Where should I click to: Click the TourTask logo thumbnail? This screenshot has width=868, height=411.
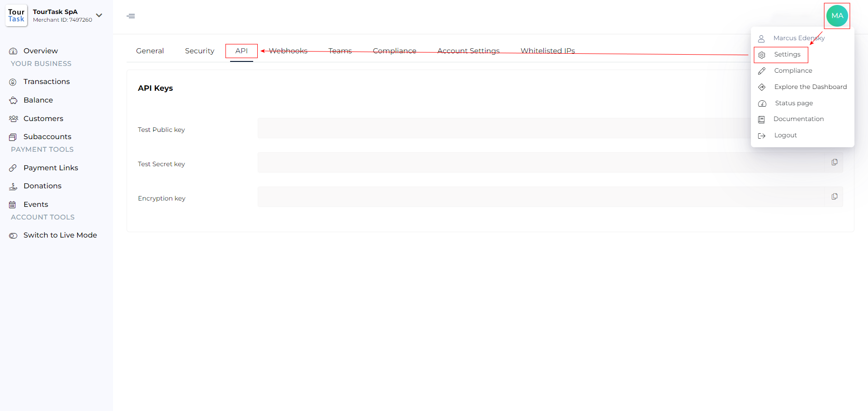(x=16, y=16)
